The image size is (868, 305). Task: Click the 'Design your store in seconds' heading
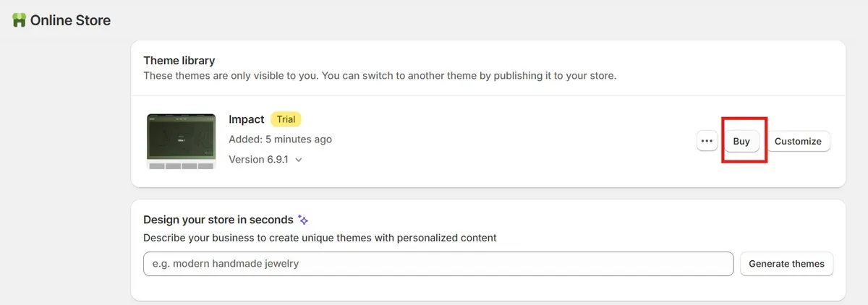[x=218, y=220]
